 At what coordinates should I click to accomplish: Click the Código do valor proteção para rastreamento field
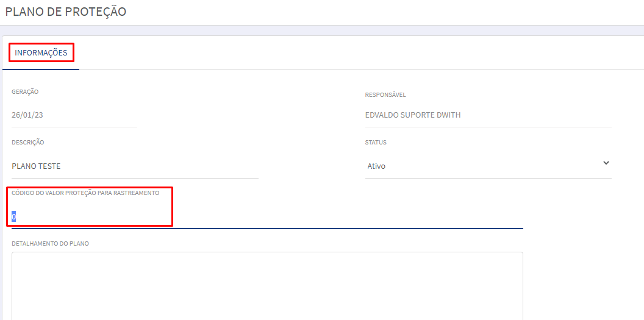[x=267, y=216]
